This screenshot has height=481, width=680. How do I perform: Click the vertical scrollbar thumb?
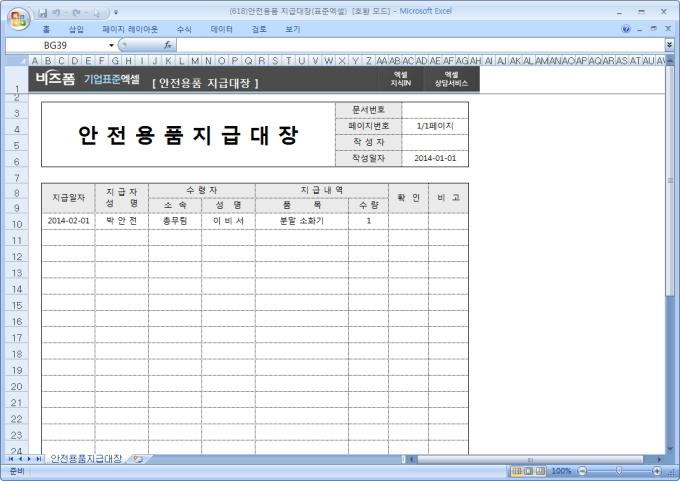click(670, 180)
